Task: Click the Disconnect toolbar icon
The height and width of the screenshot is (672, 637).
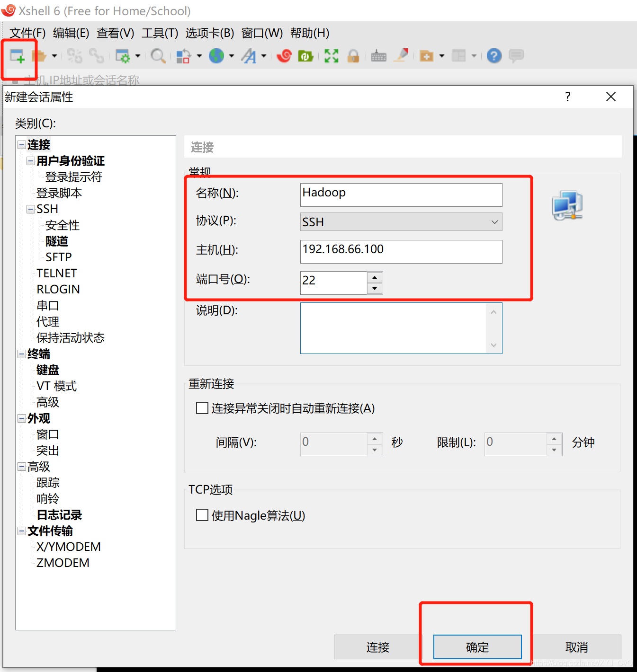Action: pos(74,56)
